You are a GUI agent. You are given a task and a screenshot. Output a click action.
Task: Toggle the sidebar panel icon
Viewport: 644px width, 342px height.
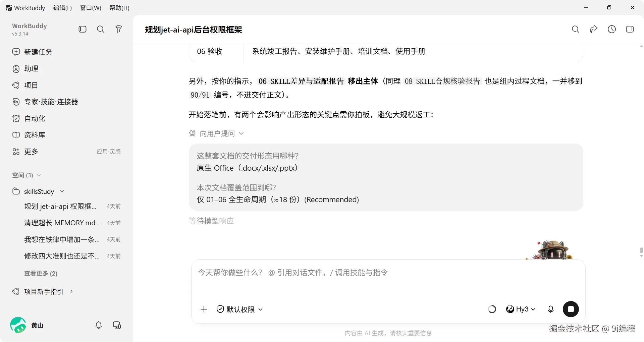[83, 29]
